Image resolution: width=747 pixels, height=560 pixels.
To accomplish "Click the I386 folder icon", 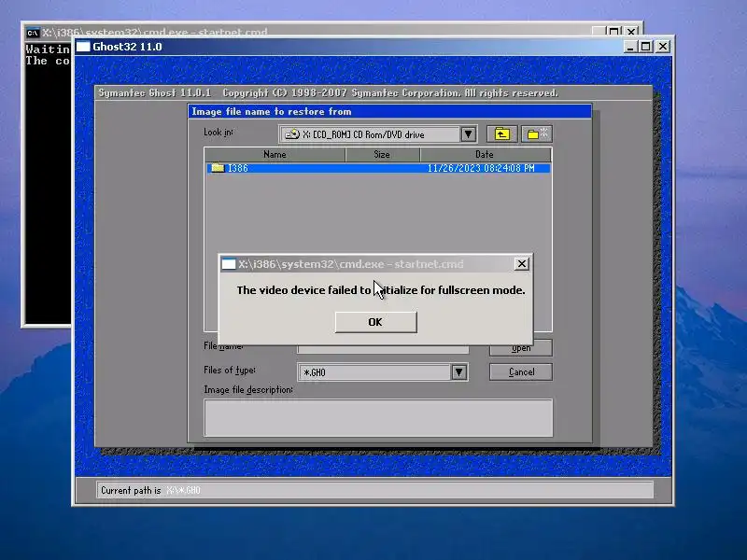I will (218, 168).
